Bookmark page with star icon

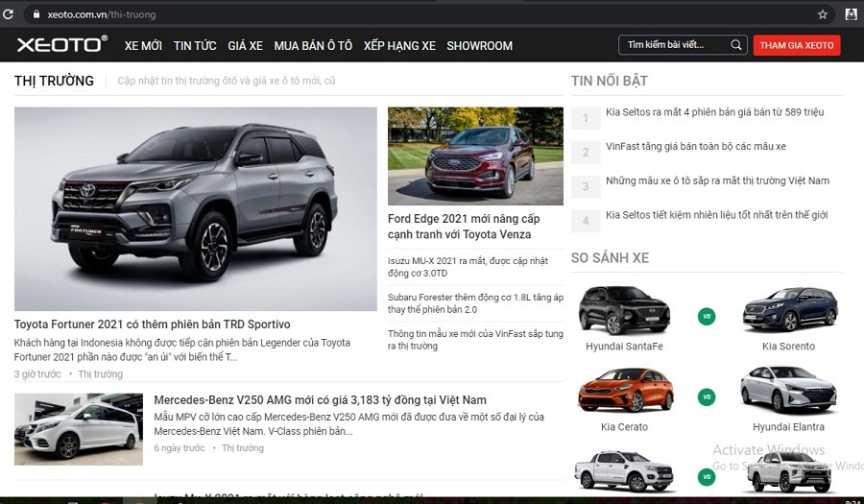(823, 14)
